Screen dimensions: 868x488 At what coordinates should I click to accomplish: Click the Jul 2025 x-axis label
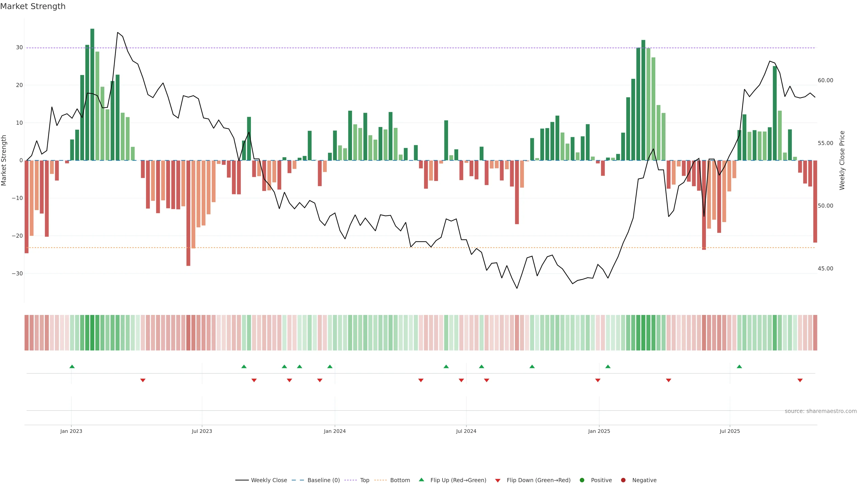tap(730, 431)
